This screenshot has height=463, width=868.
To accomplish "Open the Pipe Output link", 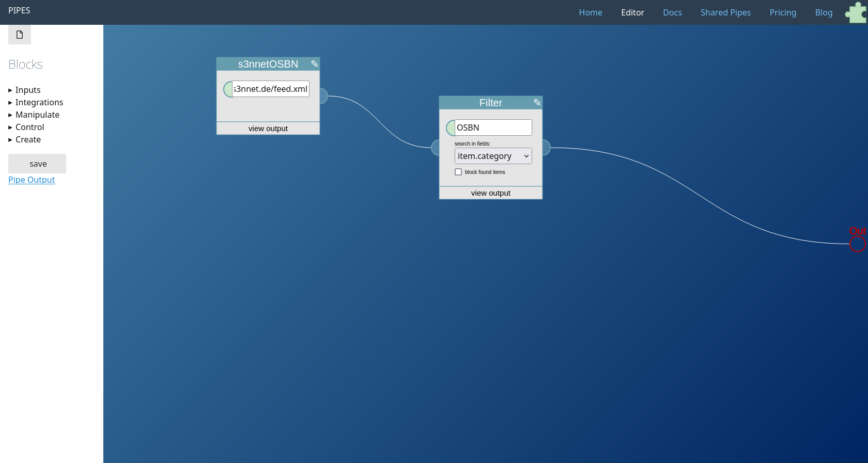I will 32,180.
